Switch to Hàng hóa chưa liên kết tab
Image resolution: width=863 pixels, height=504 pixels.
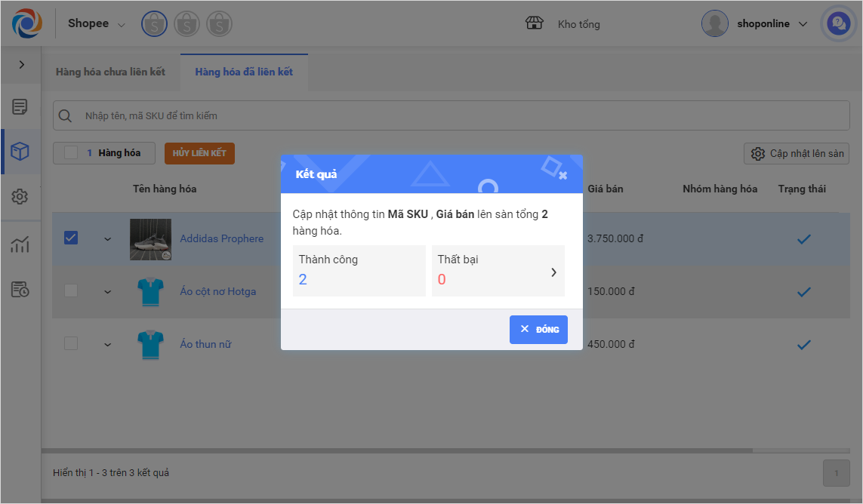coord(110,72)
